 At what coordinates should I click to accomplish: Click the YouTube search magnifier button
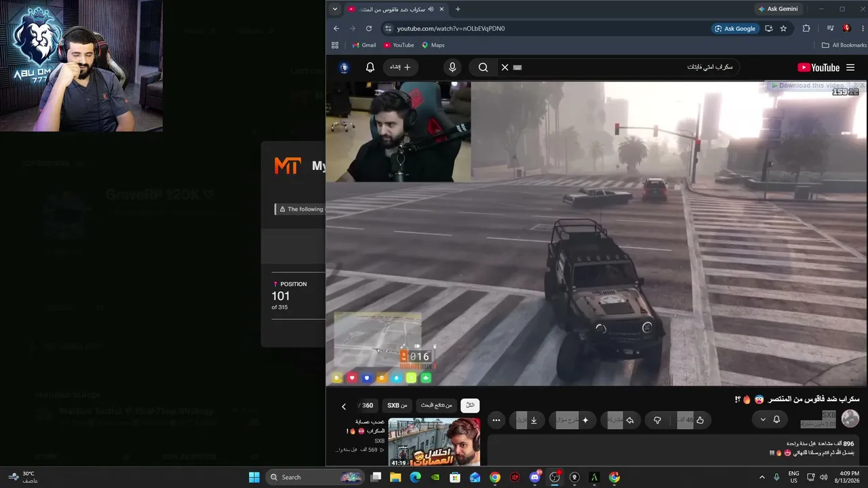(x=483, y=67)
